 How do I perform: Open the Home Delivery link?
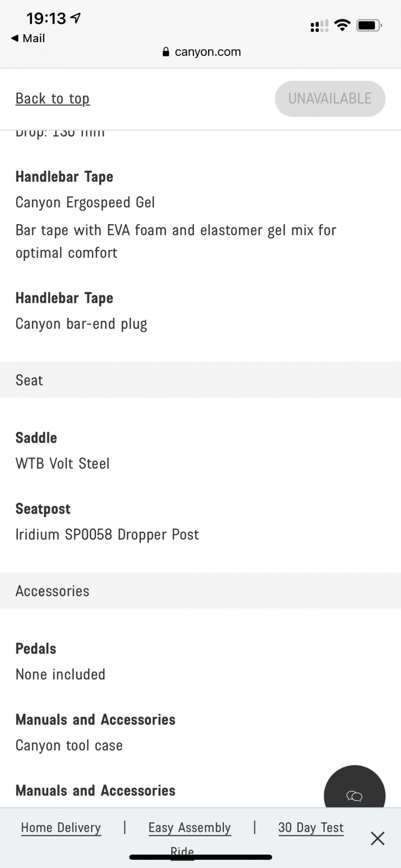61,827
